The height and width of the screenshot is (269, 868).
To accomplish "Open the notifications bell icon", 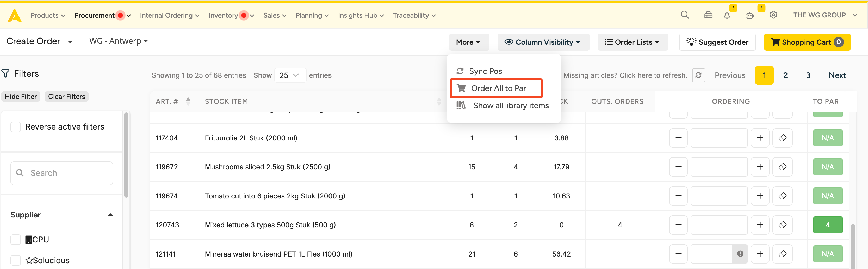I will tap(727, 15).
